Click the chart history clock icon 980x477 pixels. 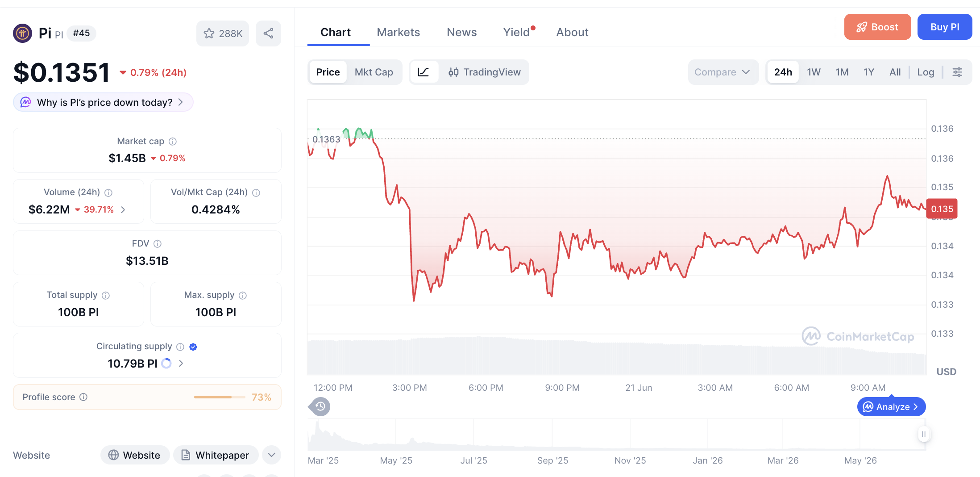[x=320, y=406]
